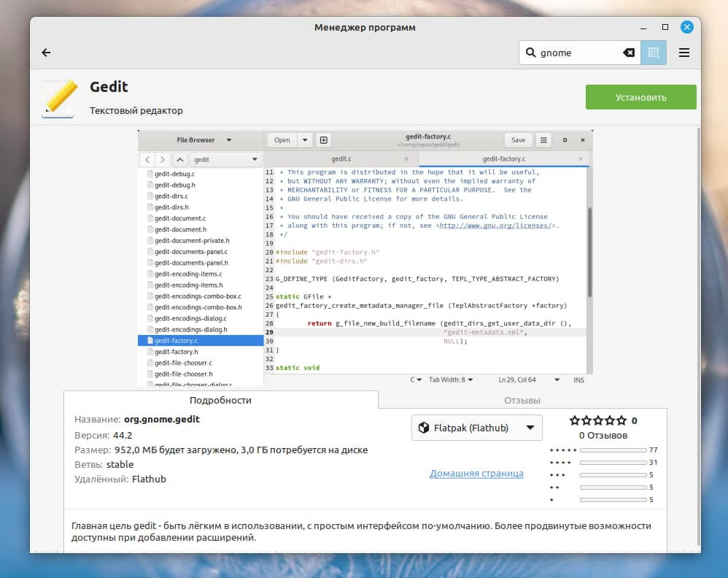Click the 5-star rating bar showing 77

coord(613,450)
